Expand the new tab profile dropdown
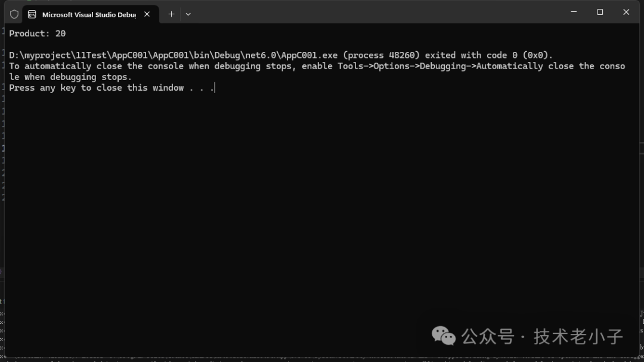This screenshot has width=644, height=362. 188,14
